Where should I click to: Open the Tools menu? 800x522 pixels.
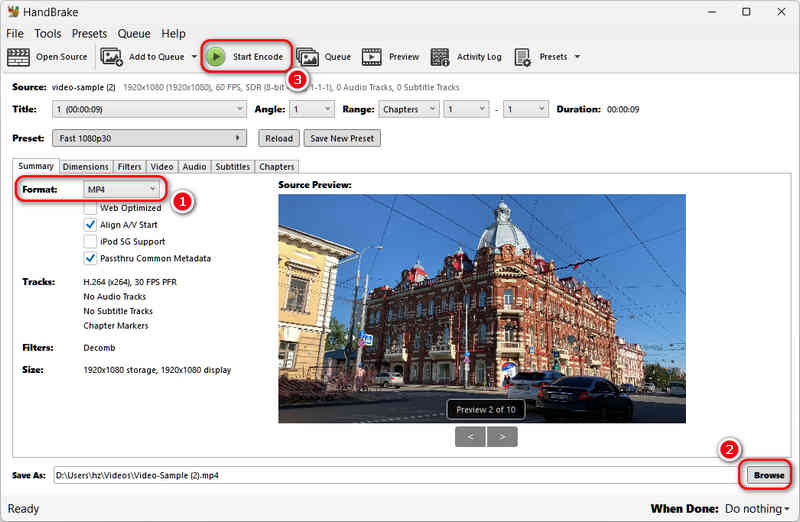pyautogui.click(x=48, y=34)
